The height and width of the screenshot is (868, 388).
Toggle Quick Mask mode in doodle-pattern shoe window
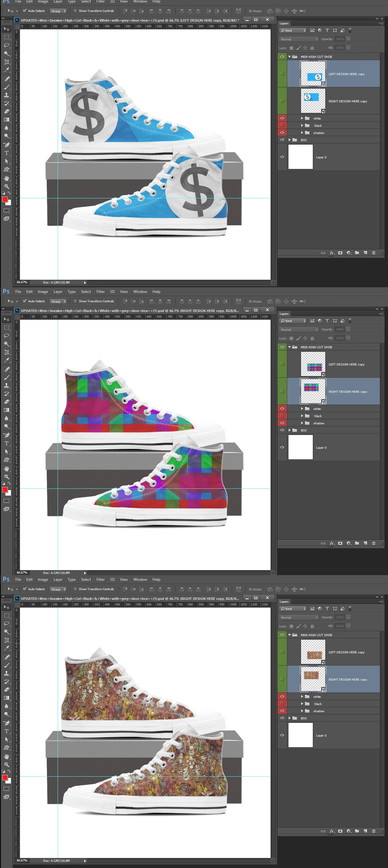[6, 789]
